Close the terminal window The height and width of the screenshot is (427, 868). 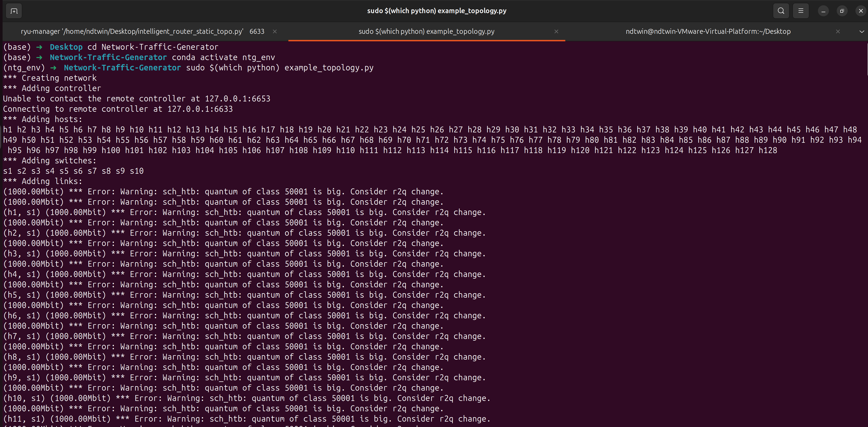860,11
